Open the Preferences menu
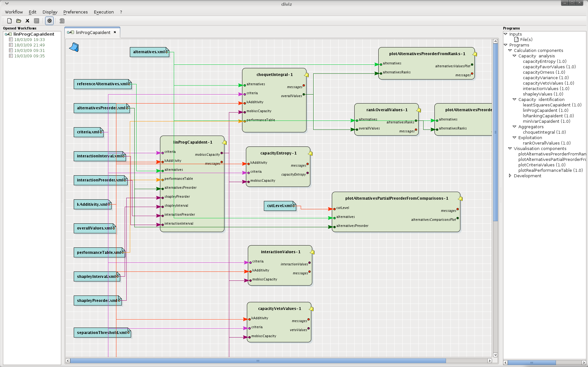 point(75,12)
